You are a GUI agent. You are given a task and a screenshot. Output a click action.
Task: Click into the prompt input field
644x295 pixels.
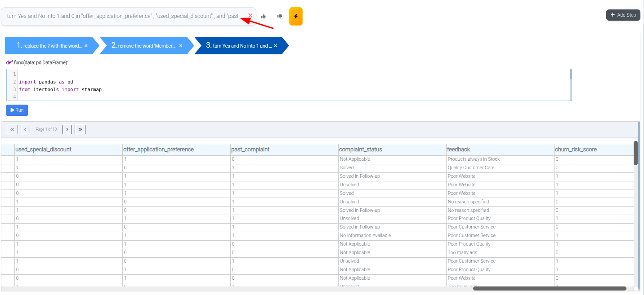pos(121,16)
